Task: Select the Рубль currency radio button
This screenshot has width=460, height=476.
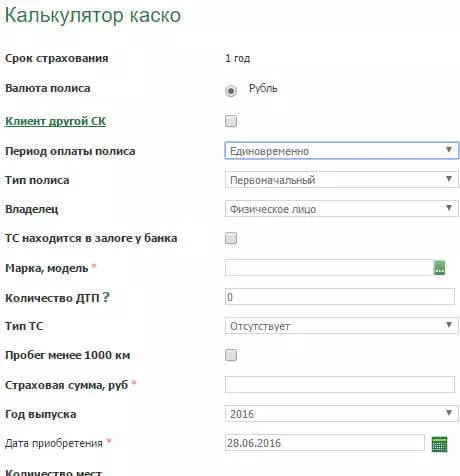Action: (231, 91)
